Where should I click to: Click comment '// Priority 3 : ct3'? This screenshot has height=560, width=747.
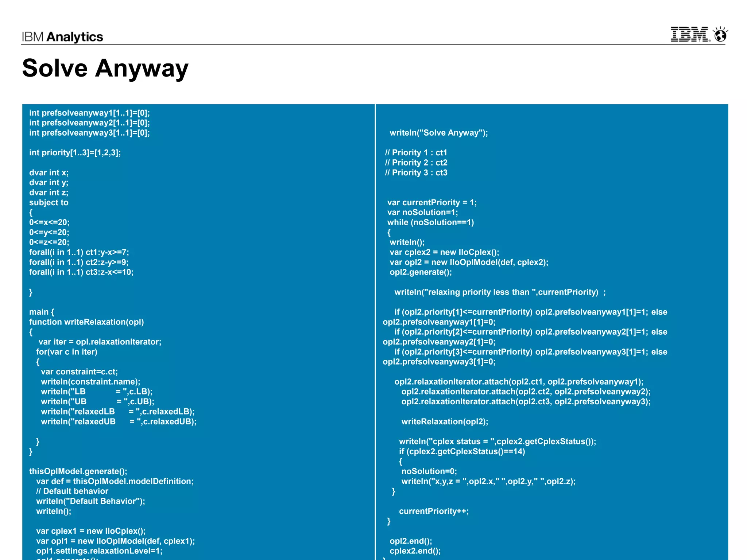(x=416, y=172)
